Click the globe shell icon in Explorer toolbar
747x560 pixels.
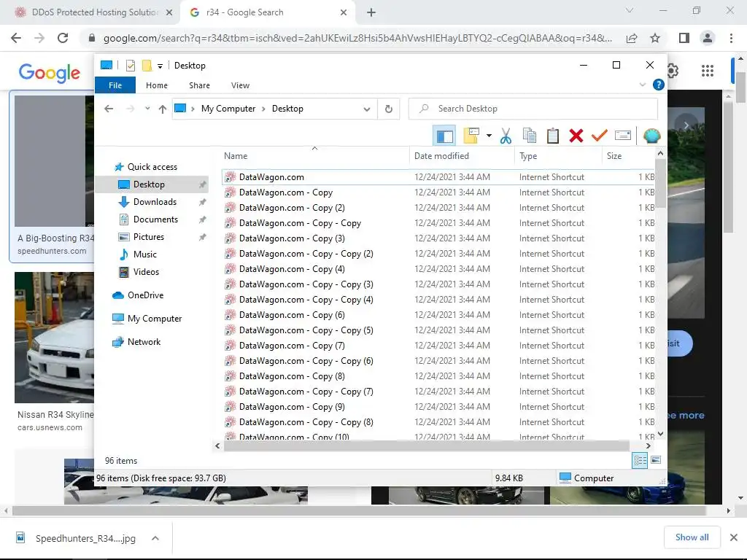click(x=651, y=136)
